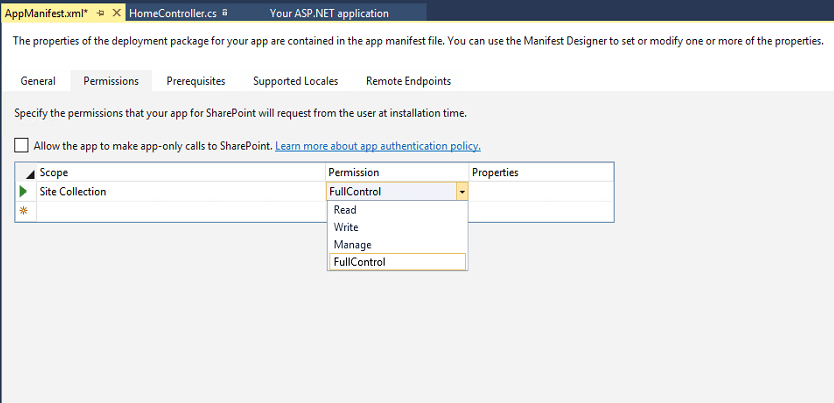Viewport: 834px width, 403px height.
Task: Select FullControl option in the dropdown list
Action: (x=397, y=262)
